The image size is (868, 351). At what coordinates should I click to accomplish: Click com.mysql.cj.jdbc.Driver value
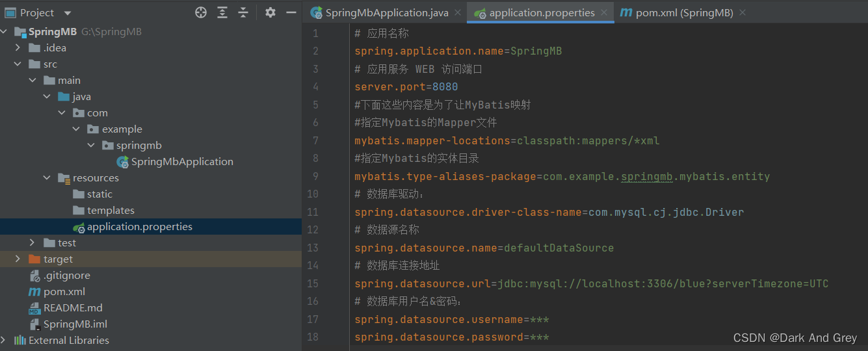pos(666,212)
